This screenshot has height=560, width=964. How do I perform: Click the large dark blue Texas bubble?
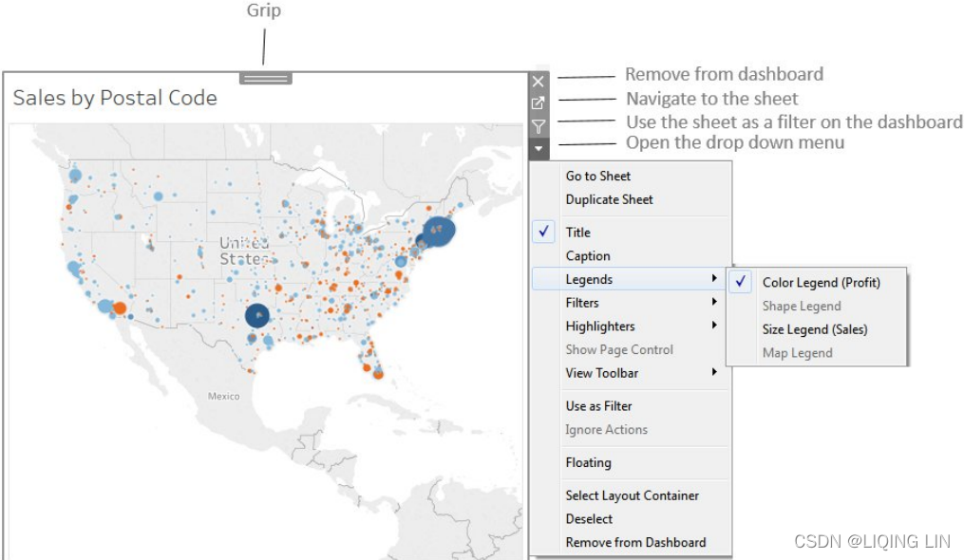[257, 315]
